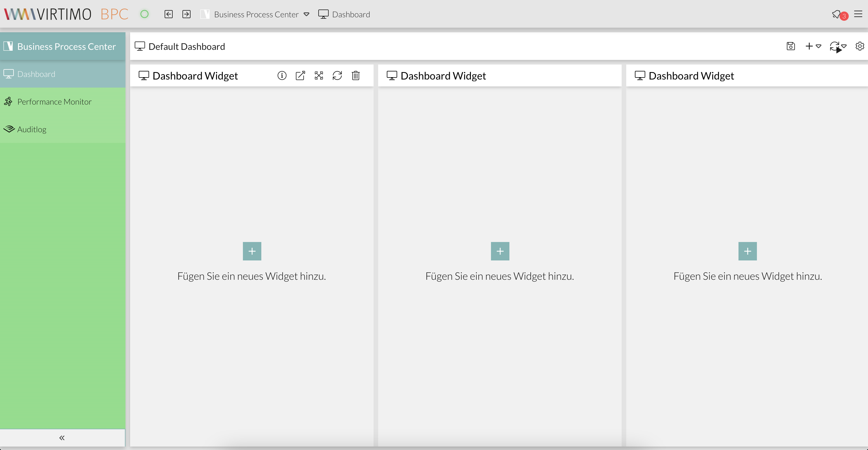Viewport: 868px width, 450px height.
Task: Open widget info for the first widget
Action: click(x=282, y=75)
